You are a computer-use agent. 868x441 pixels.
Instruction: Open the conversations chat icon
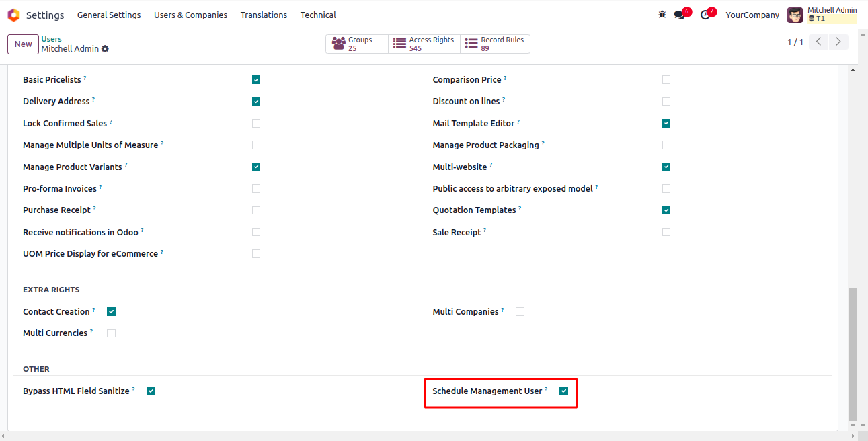679,15
